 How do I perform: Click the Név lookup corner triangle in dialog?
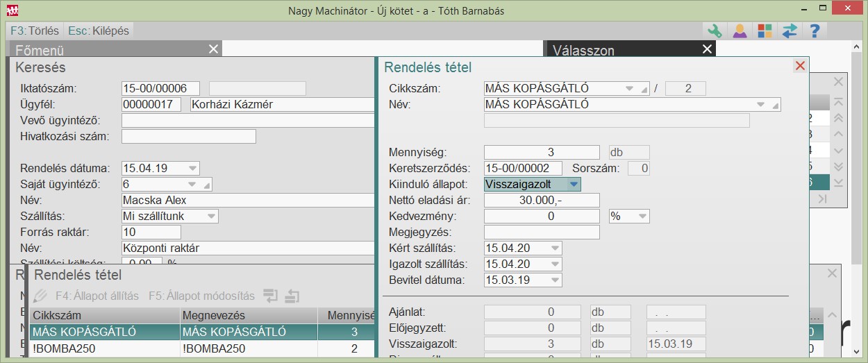[x=776, y=105]
